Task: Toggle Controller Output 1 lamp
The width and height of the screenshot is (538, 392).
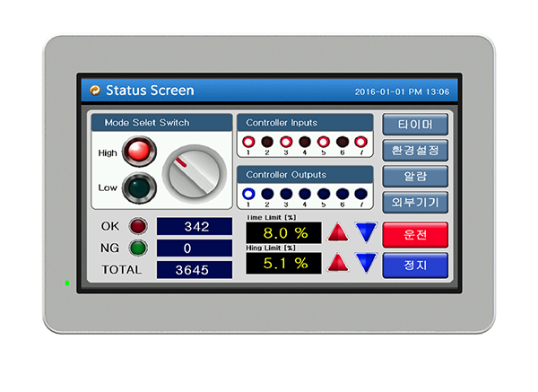Action: point(248,193)
